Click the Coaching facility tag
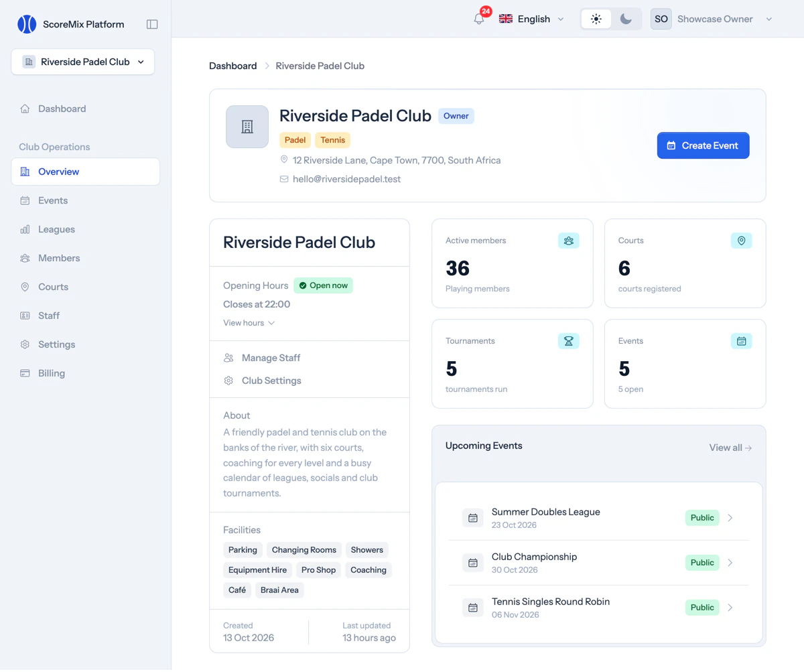The width and height of the screenshot is (804, 672). [x=368, y=570]
